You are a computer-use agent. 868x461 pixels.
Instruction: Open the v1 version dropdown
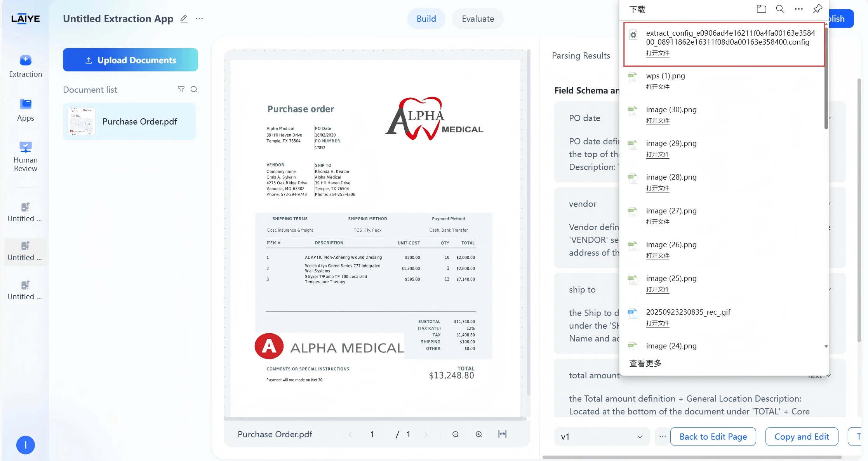coord(602,437)
